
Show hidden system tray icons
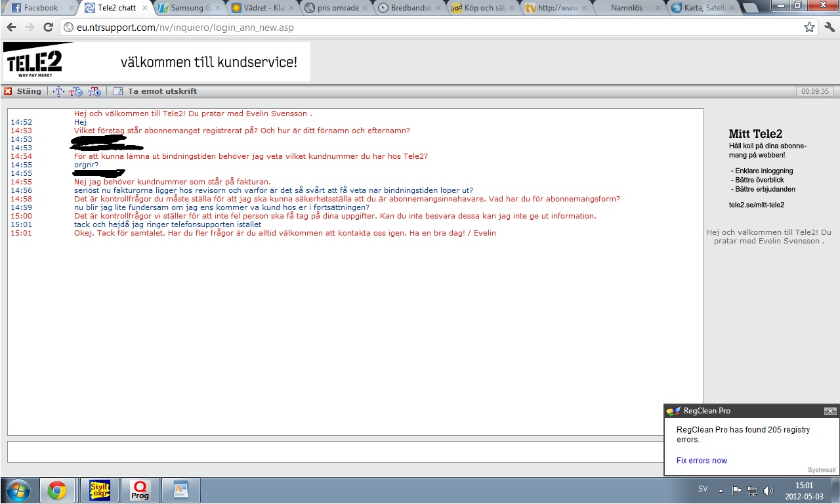[x=721, y=490]
